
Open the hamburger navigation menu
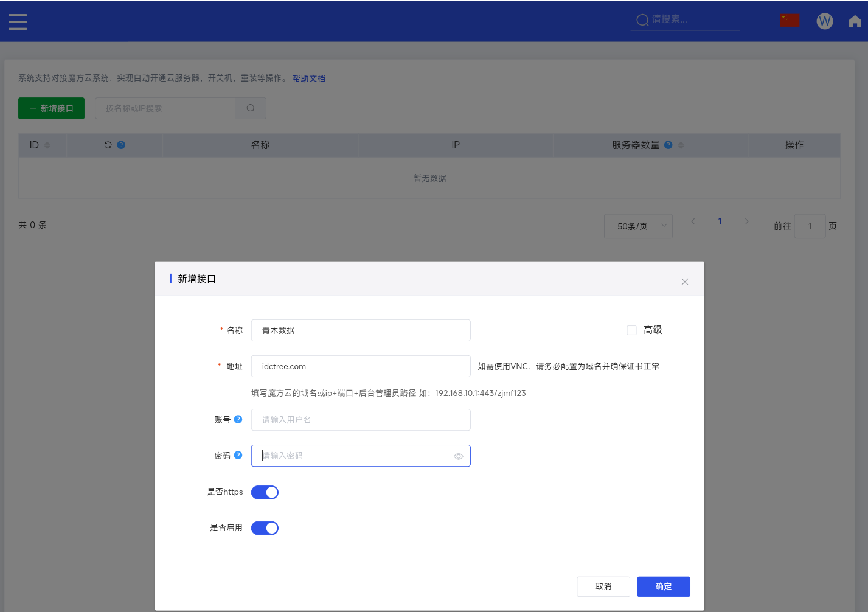(x=18, y=21)
